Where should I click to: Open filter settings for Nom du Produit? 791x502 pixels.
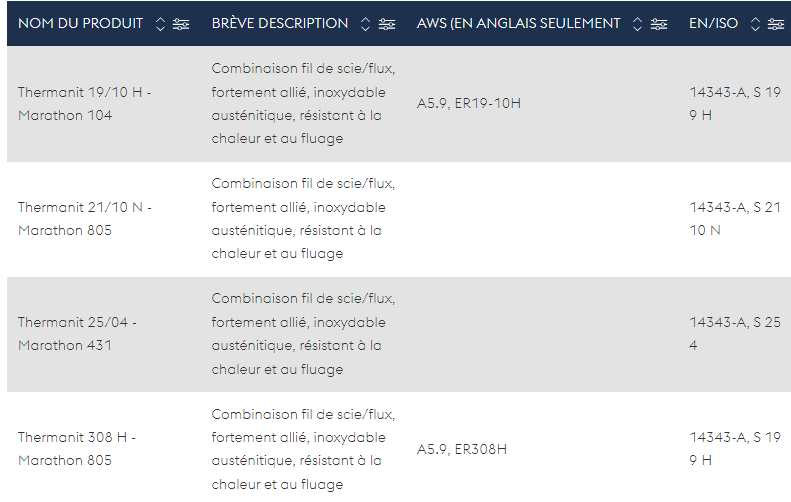click(181, 24)
